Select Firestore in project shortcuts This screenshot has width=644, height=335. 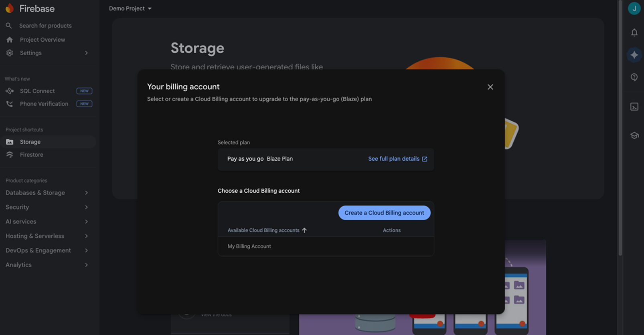32,155
